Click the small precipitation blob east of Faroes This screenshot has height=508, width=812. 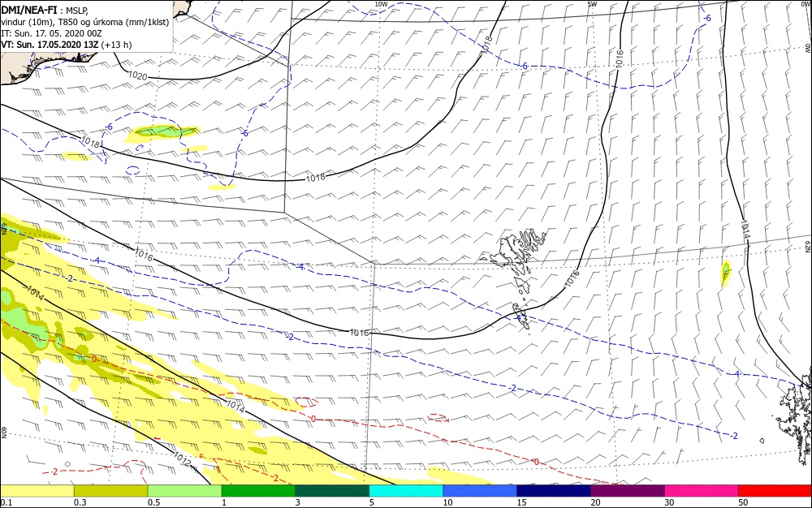point(725,273)
